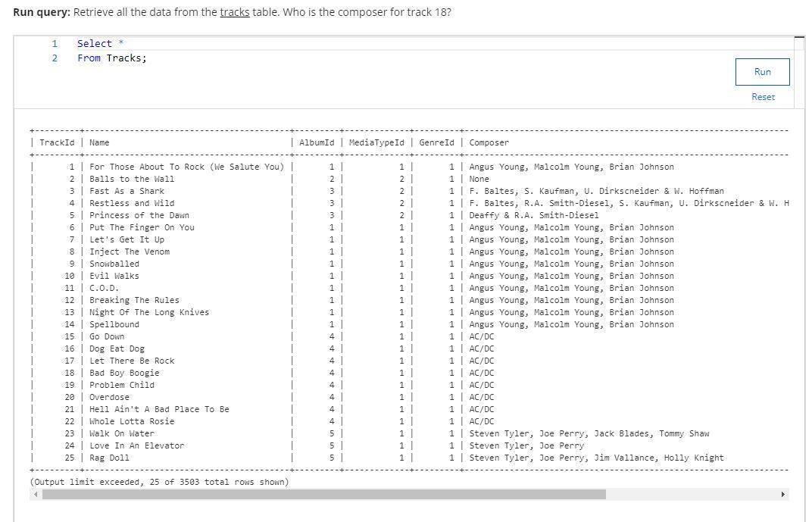The height and width of the screenshot is (522, 812).
Task: Click the horizontal scrollbar thumb
Action: (x=323, y=495)
